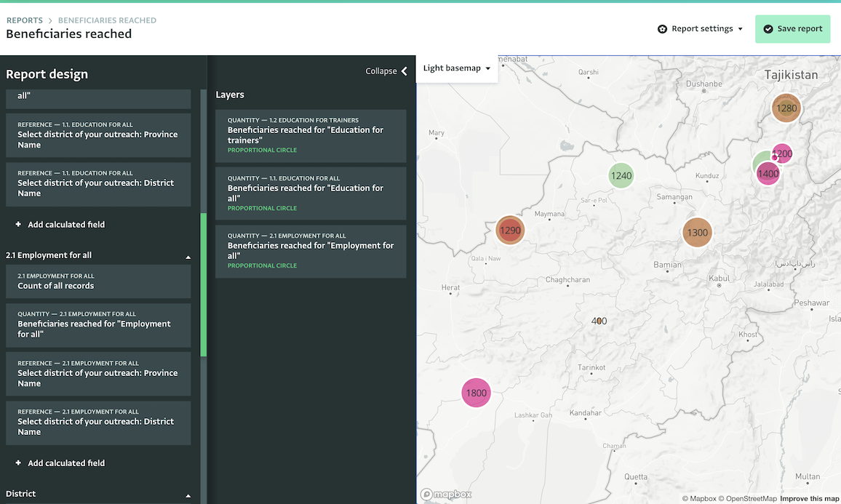Click the Collapse panel chevron icon
This screenshot has width=841, height=504.
404,71
